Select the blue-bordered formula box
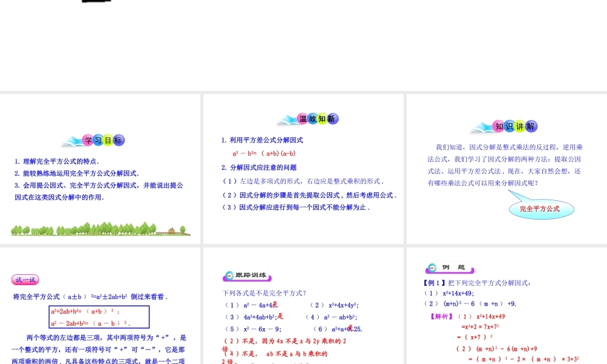Image resolution: width=607 pixels, height=364 pixels. 100,317
